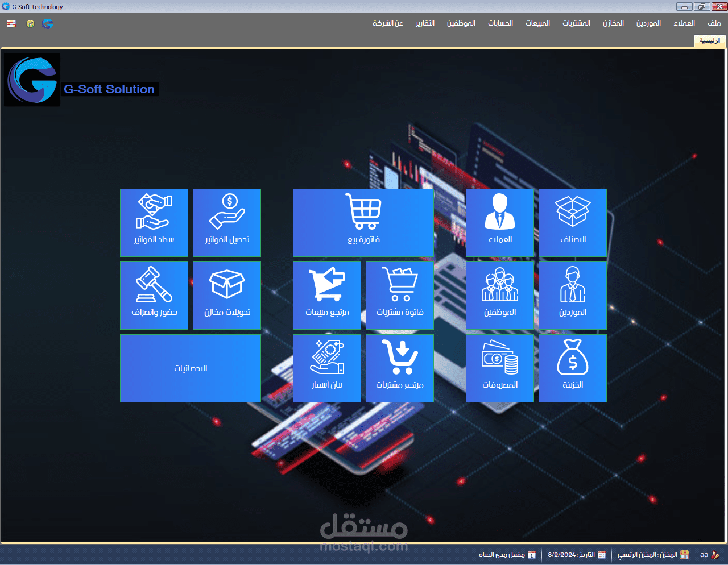
Task: Click the date 8/2/2024 in status bar
Action: coord(562,555)
